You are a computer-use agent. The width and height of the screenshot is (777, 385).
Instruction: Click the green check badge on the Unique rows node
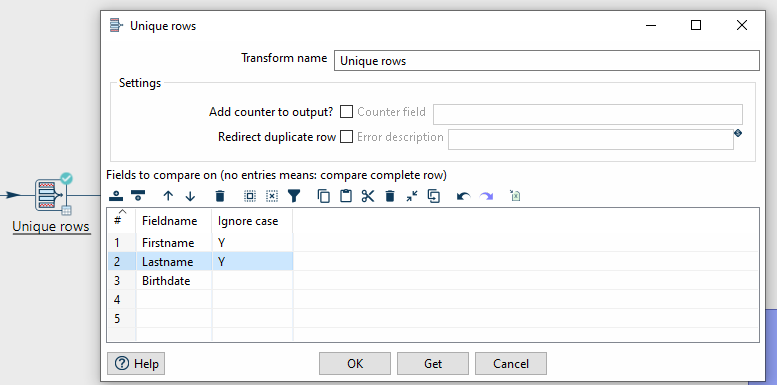(x=66, y=178)
